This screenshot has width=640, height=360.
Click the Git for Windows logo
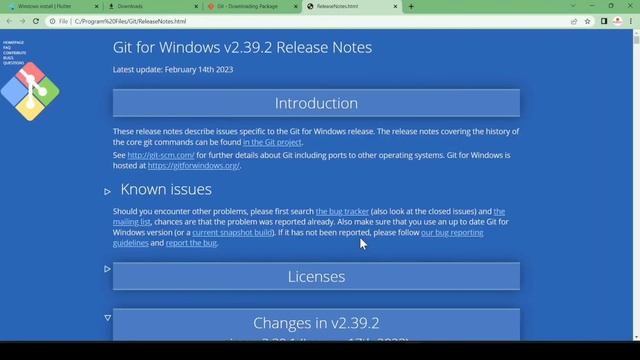coord(30,91)
